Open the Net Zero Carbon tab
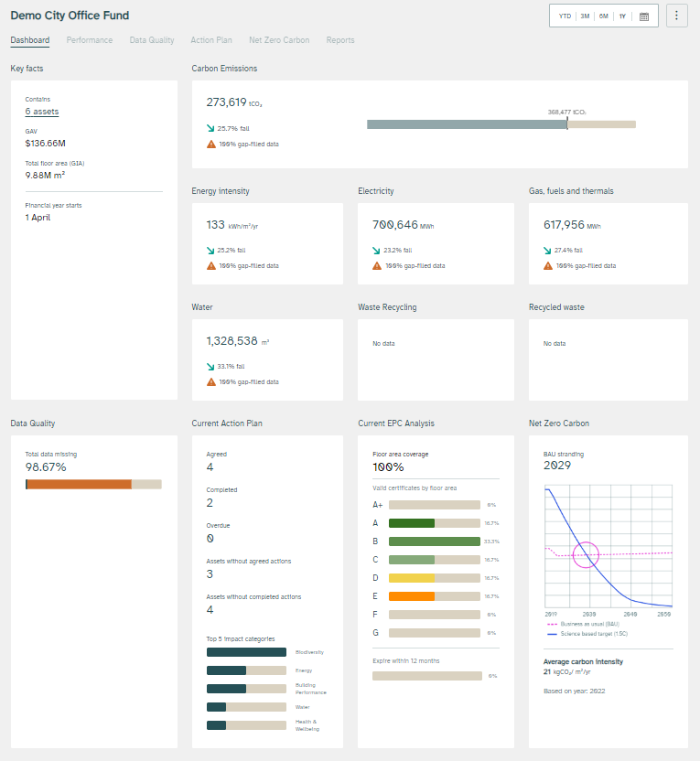The image size is (700, 761). click(x=279, y=40)
